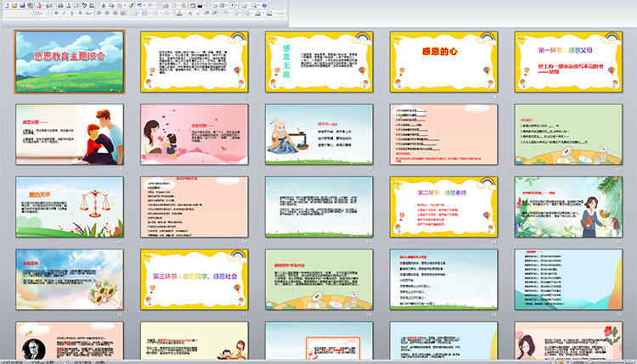Viewport: 637px width, 364px height.
Task: Toggle Underline formatting
Action: point(72,14)
